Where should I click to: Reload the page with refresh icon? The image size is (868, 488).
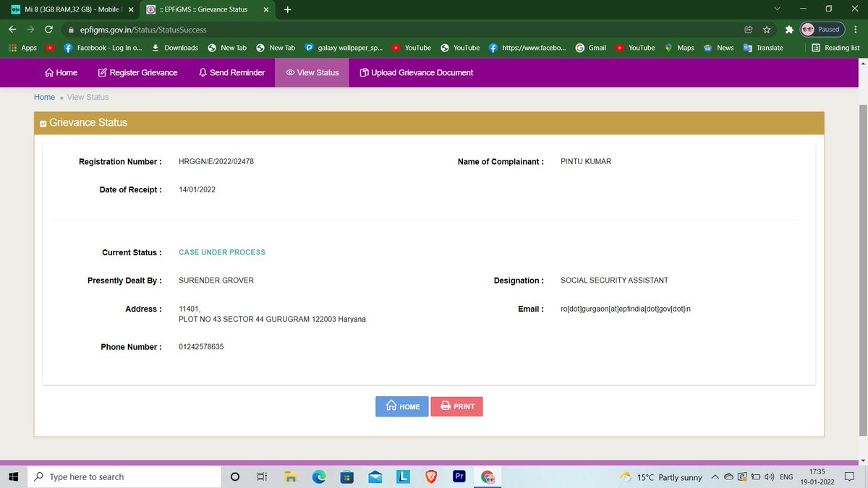tap(48, 30)
